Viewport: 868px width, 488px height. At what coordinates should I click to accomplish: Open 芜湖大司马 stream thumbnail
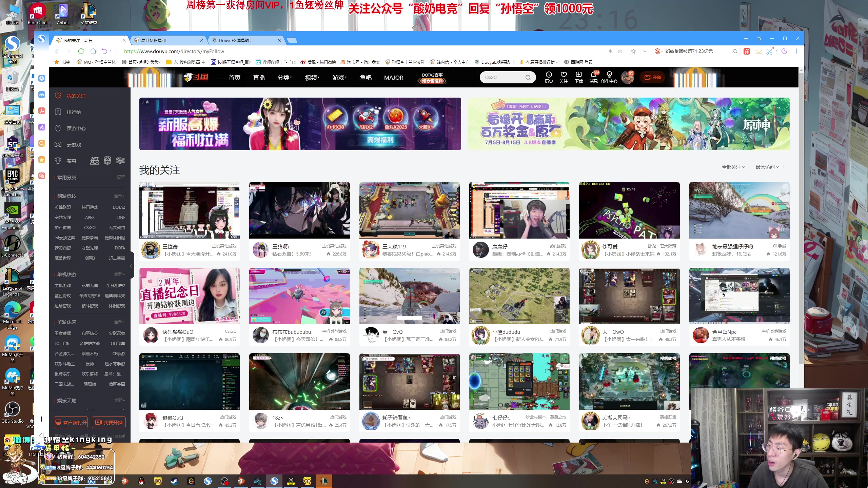(x=629, y=381)
